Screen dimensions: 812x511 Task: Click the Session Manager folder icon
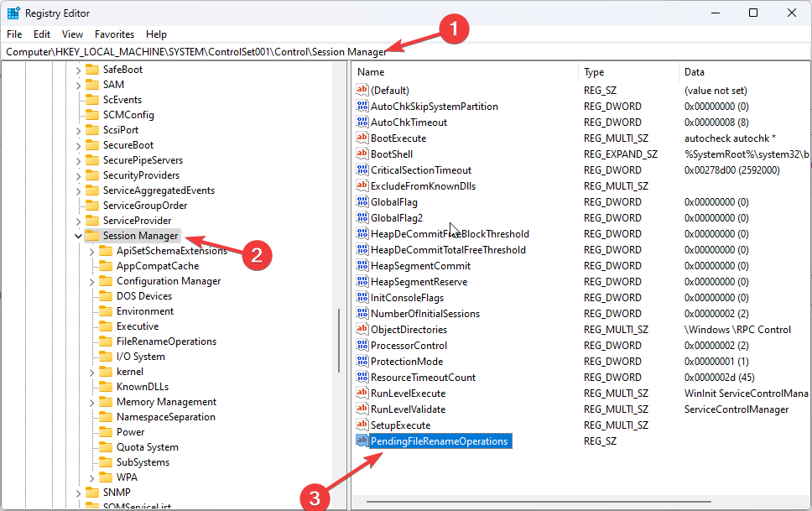(92, 236)
